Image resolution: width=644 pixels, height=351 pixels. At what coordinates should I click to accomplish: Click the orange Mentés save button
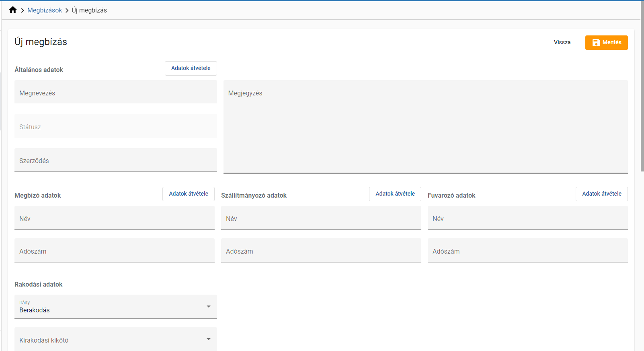point(606,43)
